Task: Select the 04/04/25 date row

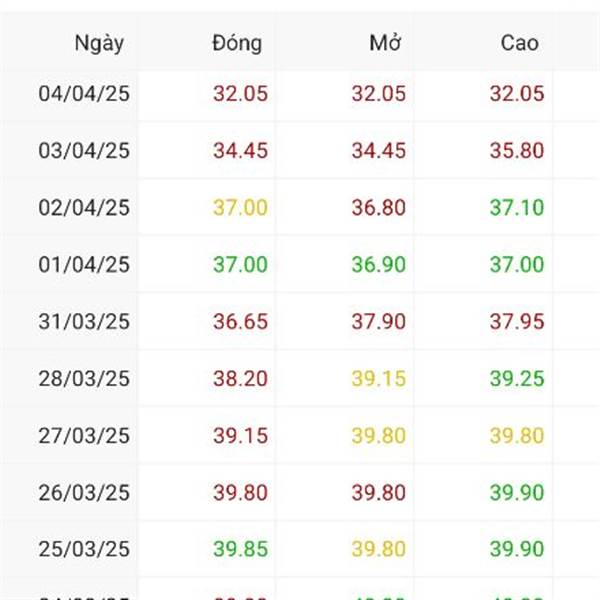Action: [84, 94]
